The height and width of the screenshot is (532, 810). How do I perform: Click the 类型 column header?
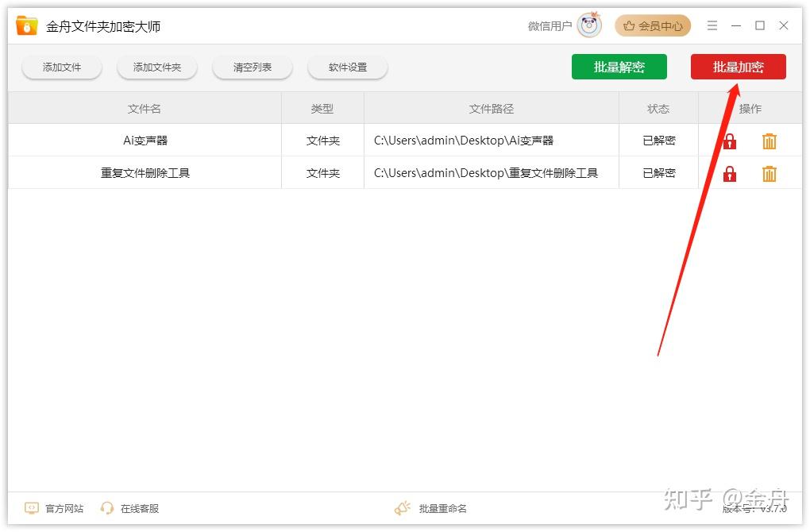pyautogui.click(x=322, y=109)
